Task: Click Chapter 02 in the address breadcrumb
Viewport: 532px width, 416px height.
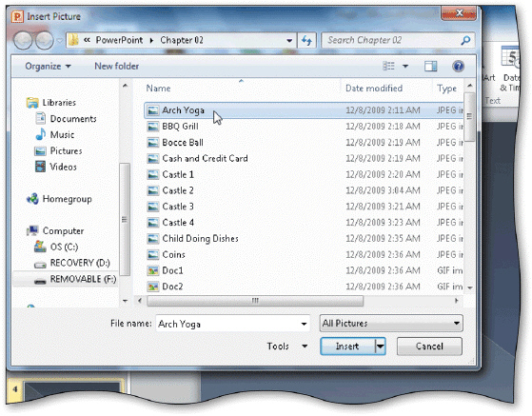Action: pyautogui.click(x=182, y=40)
